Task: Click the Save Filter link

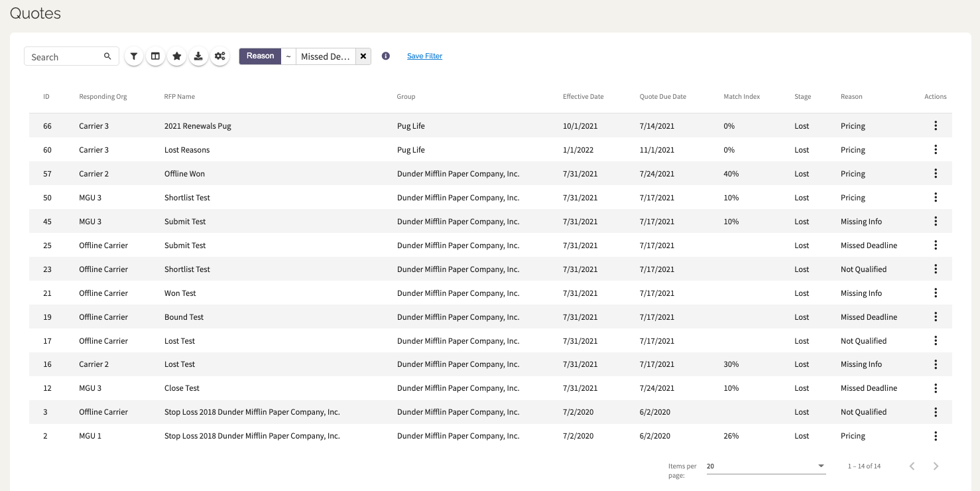Action: coord(424,56)
